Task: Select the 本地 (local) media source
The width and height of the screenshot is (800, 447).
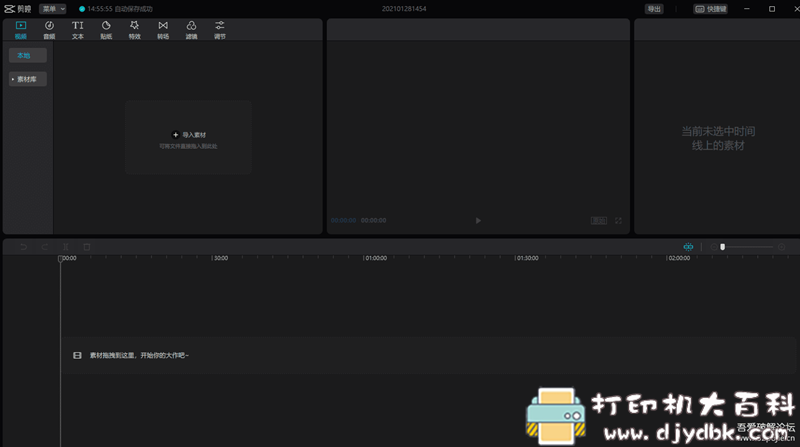Action: [x=28, y=55]
